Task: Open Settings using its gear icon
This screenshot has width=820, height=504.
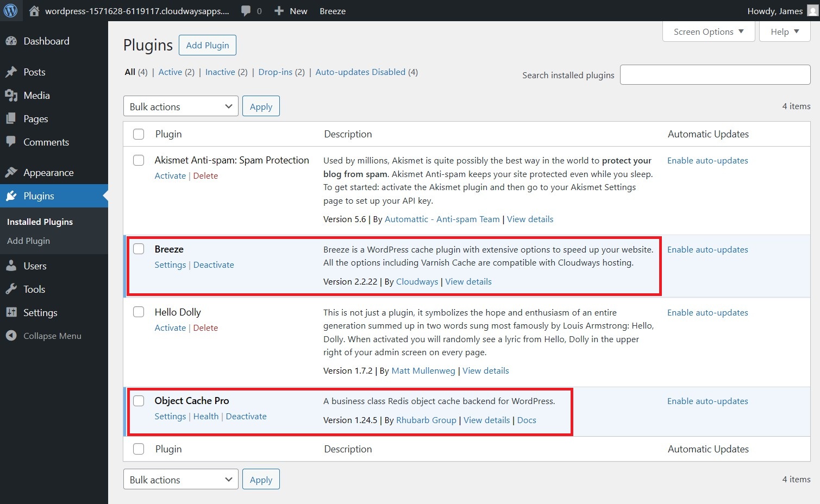Action: [x=11, y=312]
